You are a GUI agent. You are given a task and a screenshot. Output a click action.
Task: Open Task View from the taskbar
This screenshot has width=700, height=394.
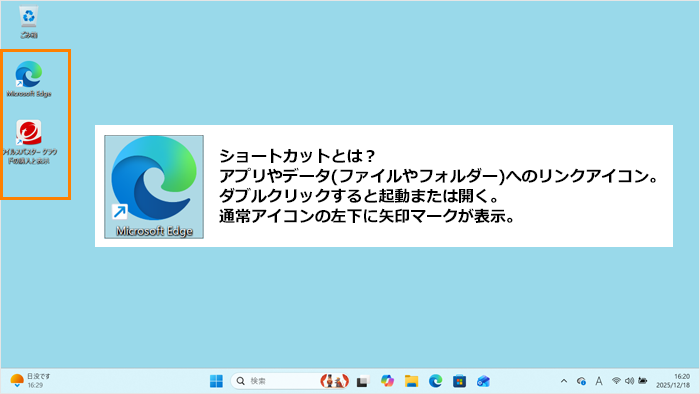coord(362,381)
